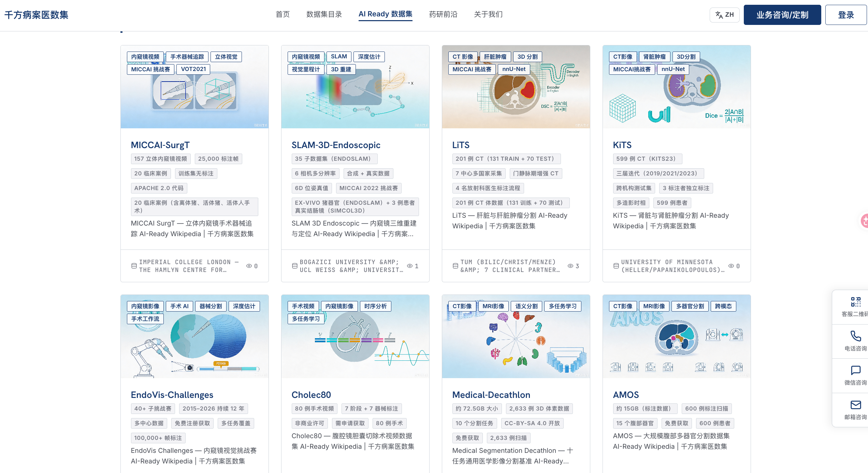Click the 肝脏肿瘤 tag on LiTS card
This screenshot has width=868, height=473.
[x=495, y=57]
